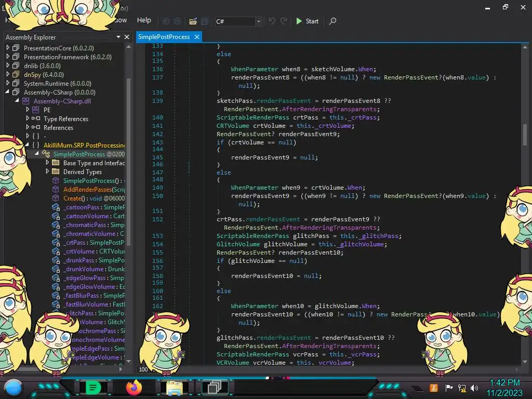Click the _edgeGlowPass field icon
Image resolution: width=532 pixels, height=399 pixels.
[56, 277]
